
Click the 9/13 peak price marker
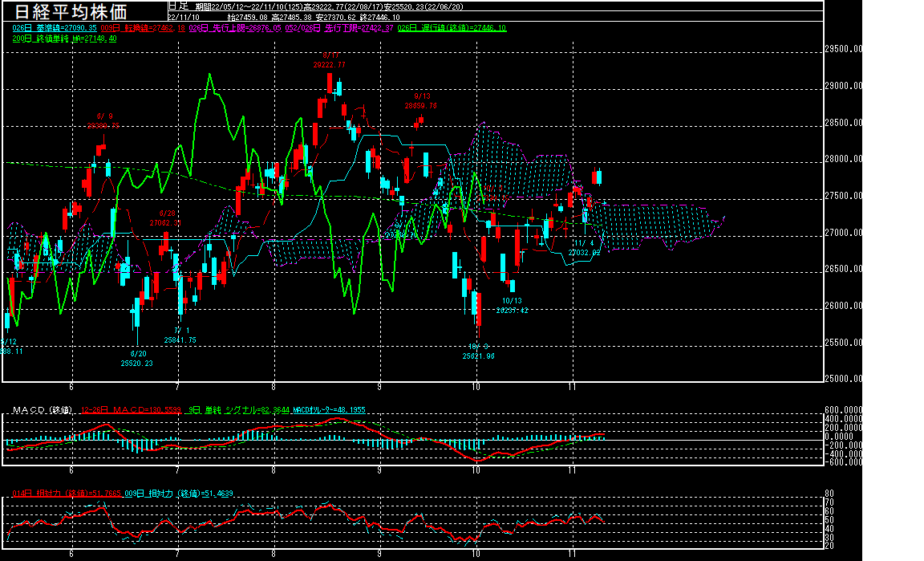(x=421, y=101)
